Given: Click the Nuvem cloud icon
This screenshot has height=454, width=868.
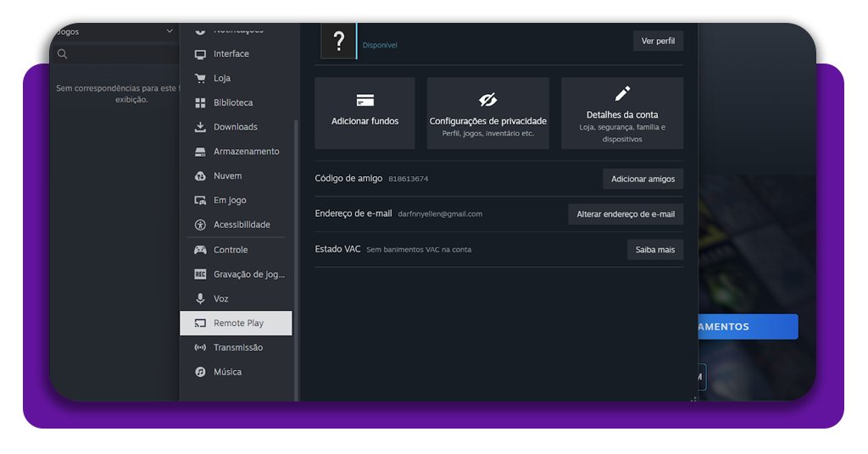Looking at the screenshot, I should [200, 176].
